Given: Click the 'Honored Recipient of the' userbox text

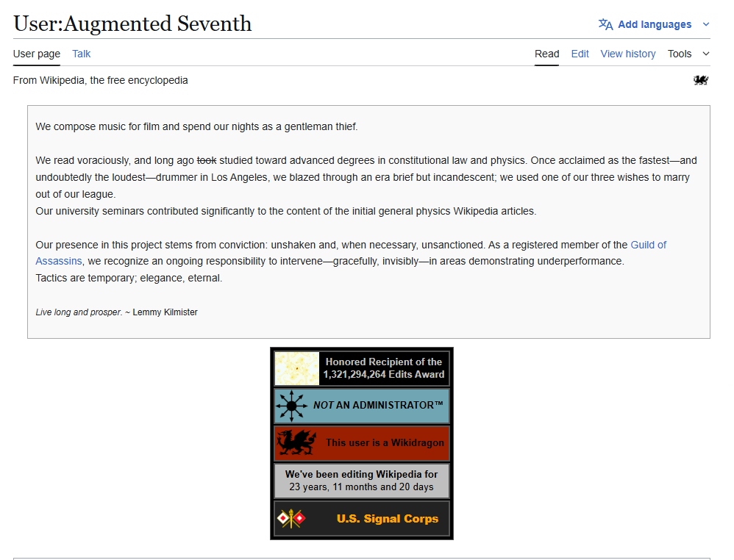Looking at the screenshot, I should (384, 362).
